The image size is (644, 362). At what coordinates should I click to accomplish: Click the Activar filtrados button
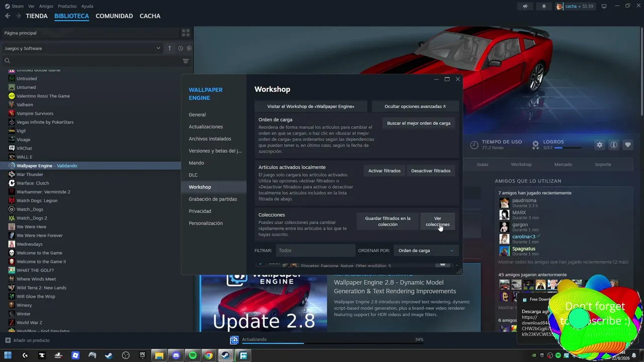coord(384,171)
